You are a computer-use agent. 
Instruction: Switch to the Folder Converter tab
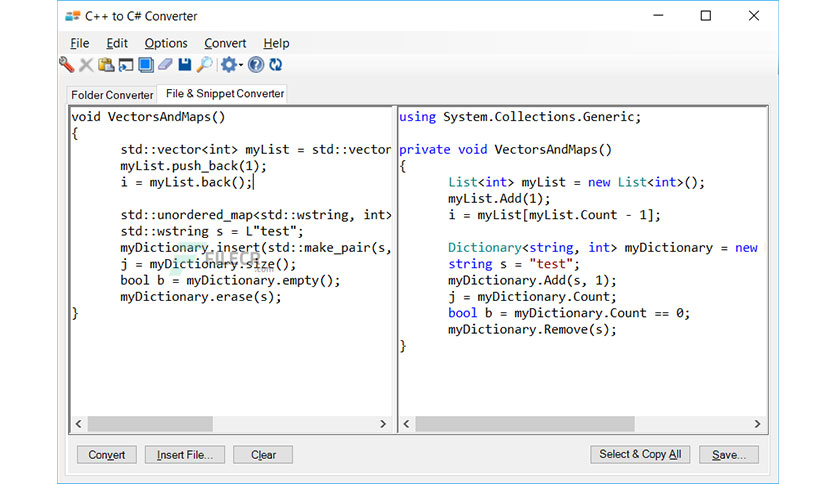pyautogui.click(x=112, y=95)
